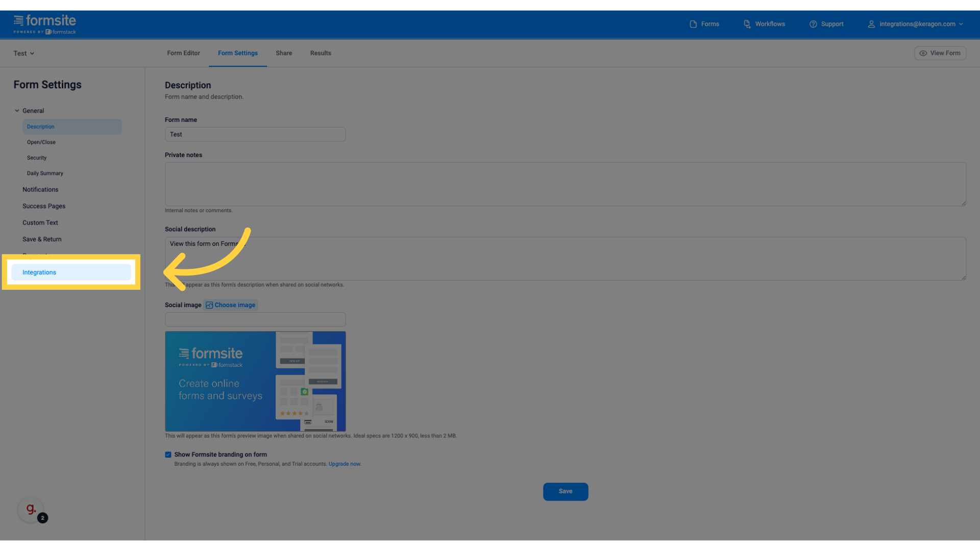Open the Success Pages section

coord(44,206)
